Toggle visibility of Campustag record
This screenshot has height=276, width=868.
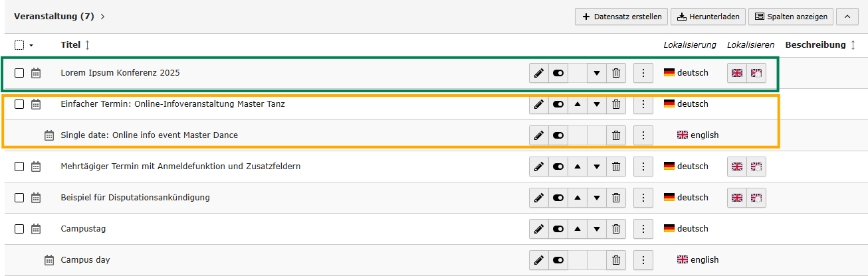point(558,229)
